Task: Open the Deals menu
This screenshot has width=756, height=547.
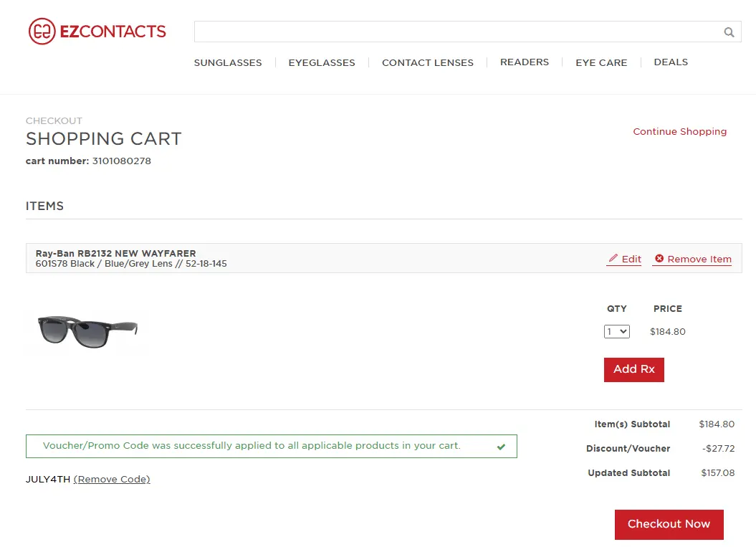Action: [x=671, y=62]
